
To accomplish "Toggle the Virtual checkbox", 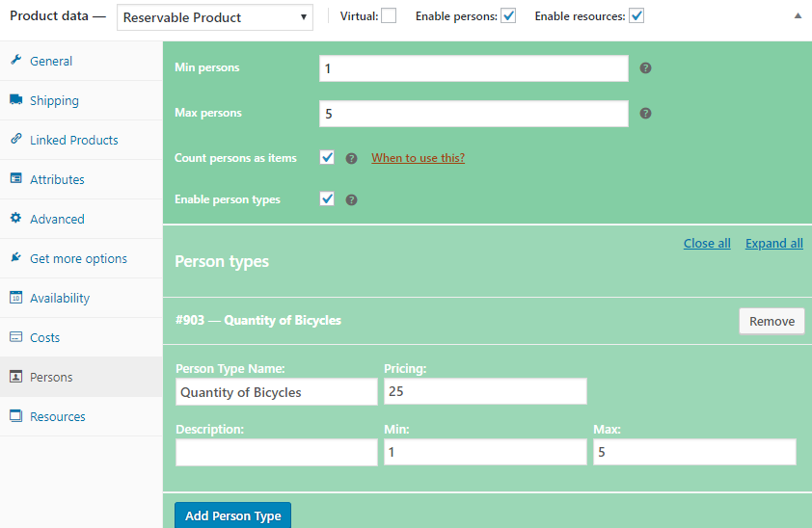I will (389, 16).
